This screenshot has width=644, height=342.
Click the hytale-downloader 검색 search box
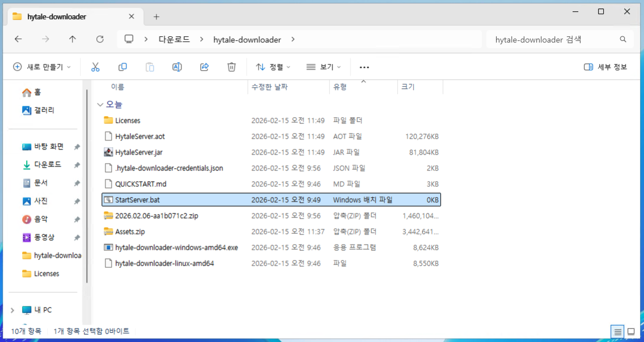coord(559,40)
